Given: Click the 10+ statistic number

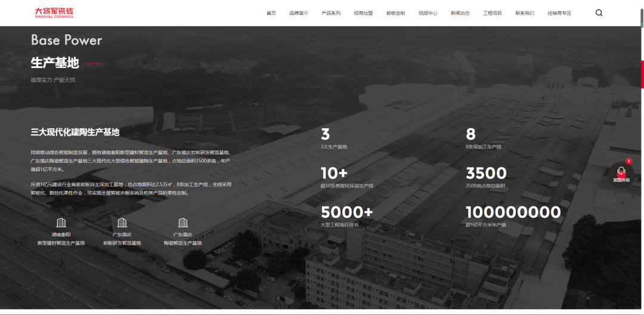Looking at the screenshot, I should [335, 174].
